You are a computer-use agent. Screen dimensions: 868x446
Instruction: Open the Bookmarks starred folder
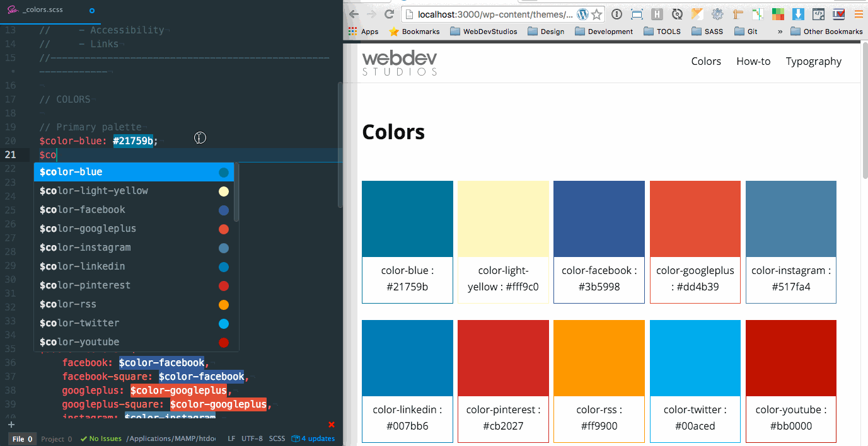413,31
